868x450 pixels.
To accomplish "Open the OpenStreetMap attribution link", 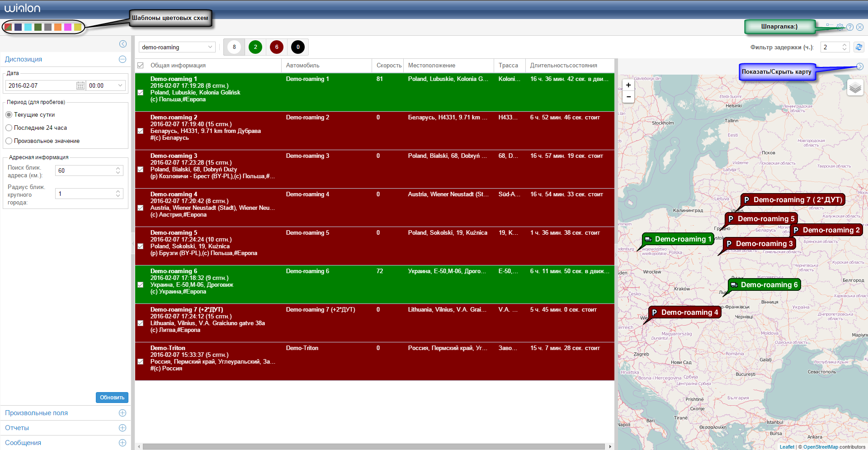I will coord(820,447).
